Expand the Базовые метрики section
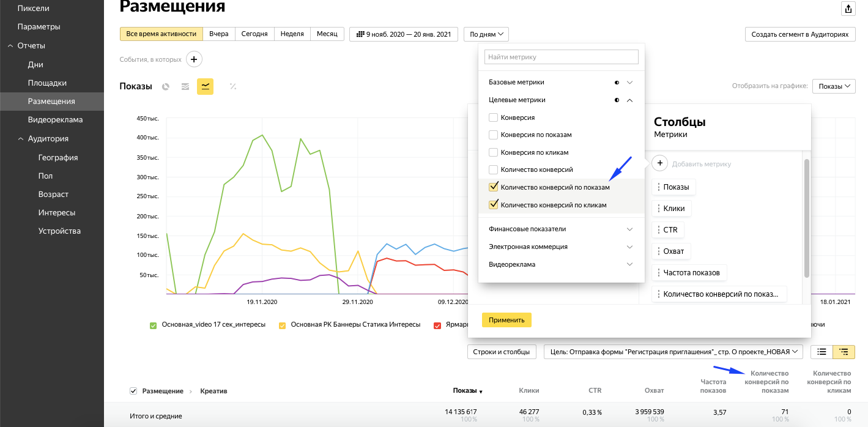Screen dimensions: 868x427 (x=629, y=82)
